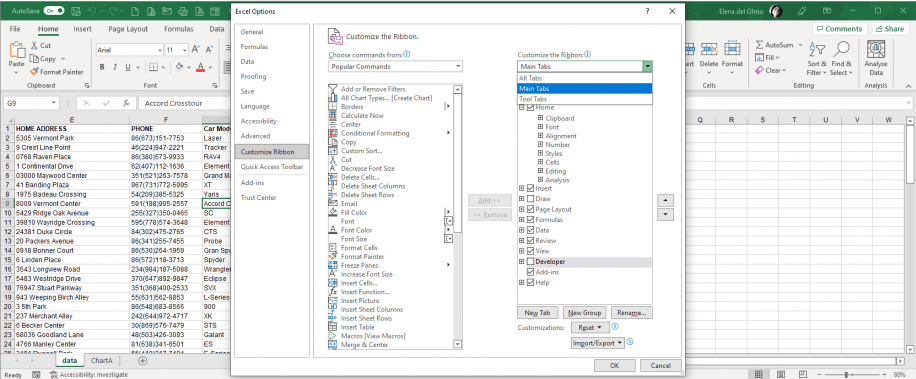Expand the Alignment group node
Image resolution: width=916 pixels, height=379 pixels.
(540, 135)
